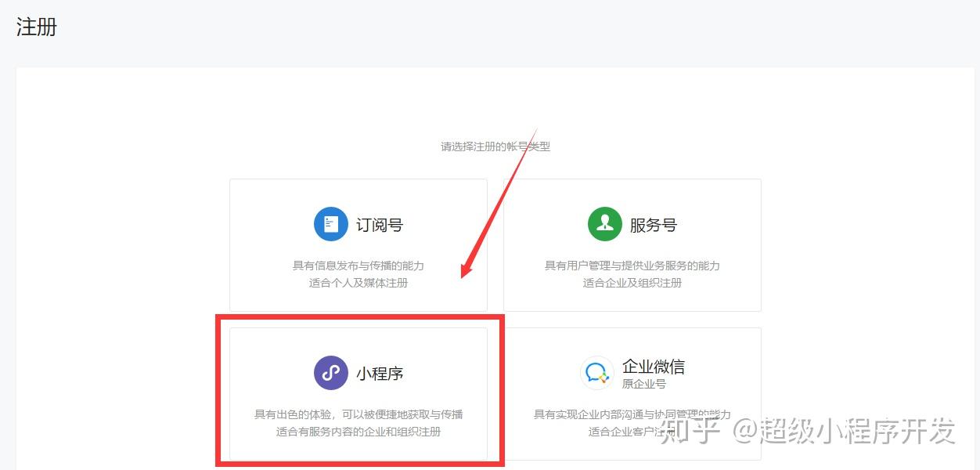
Task: Click the 具有出色的体验 description line
Action: 358,414
